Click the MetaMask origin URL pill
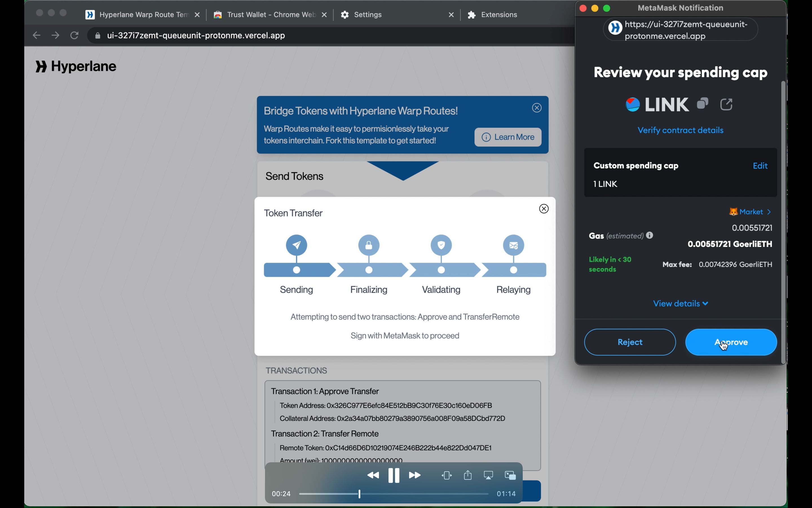812x508 pixels. (x=680, y=30)
